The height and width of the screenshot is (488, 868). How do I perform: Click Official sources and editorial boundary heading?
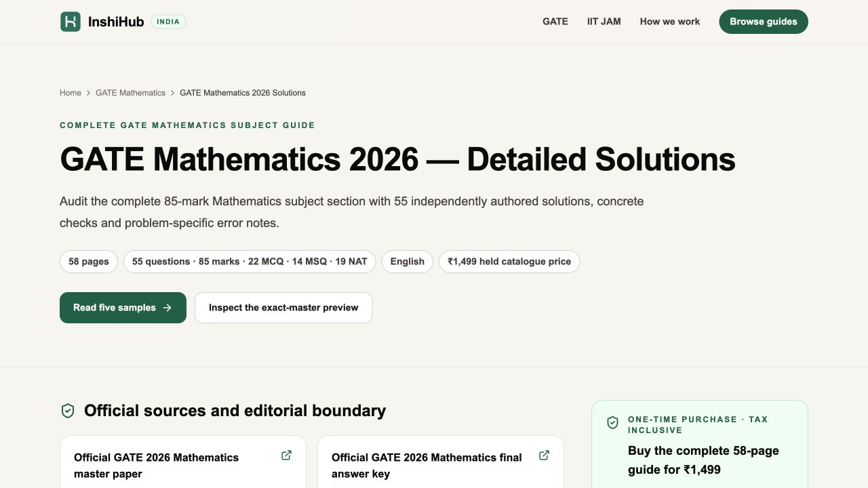point(235,411)
